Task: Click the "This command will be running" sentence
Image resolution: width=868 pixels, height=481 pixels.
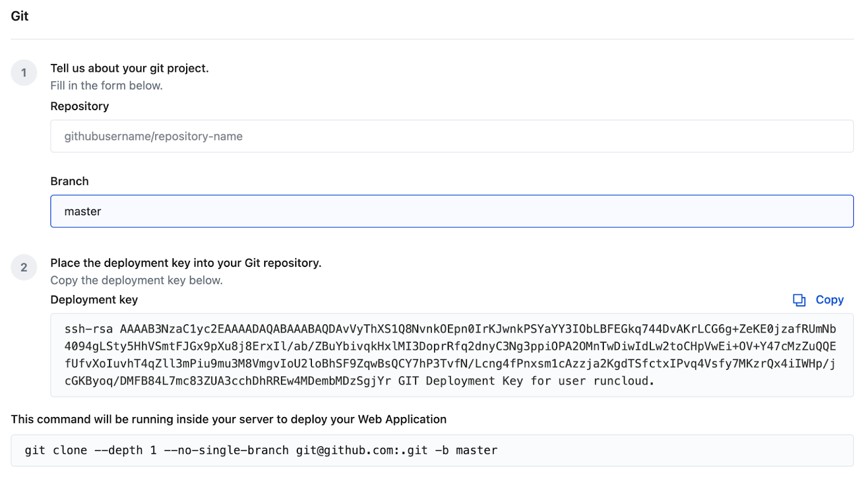Action: click(x=229, y=419)
